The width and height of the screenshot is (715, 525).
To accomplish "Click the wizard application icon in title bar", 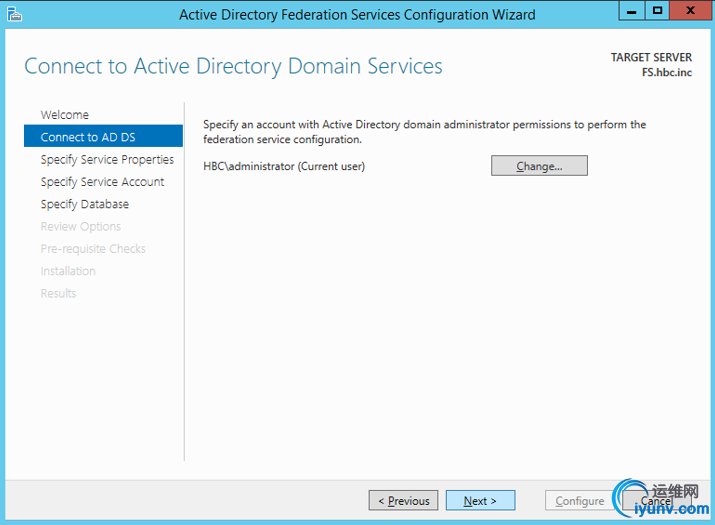I will (x=14, y=14).
